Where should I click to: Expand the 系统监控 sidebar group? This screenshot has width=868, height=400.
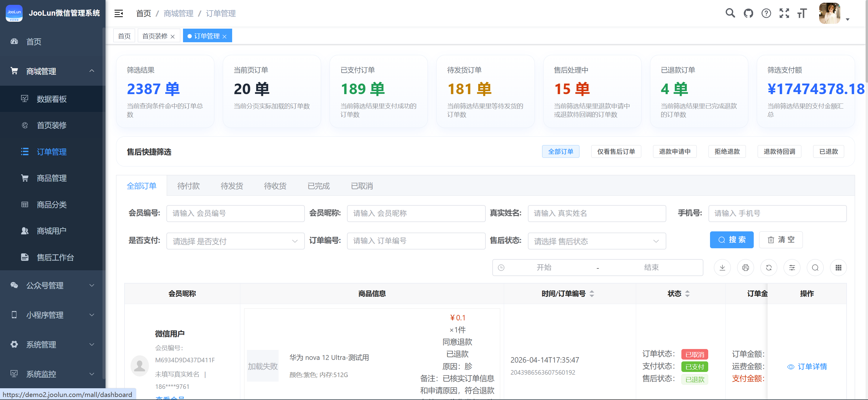tap(52, 374)
